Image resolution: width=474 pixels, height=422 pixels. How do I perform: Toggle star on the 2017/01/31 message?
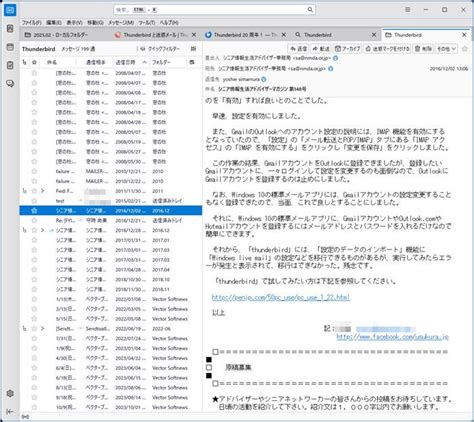34,240
